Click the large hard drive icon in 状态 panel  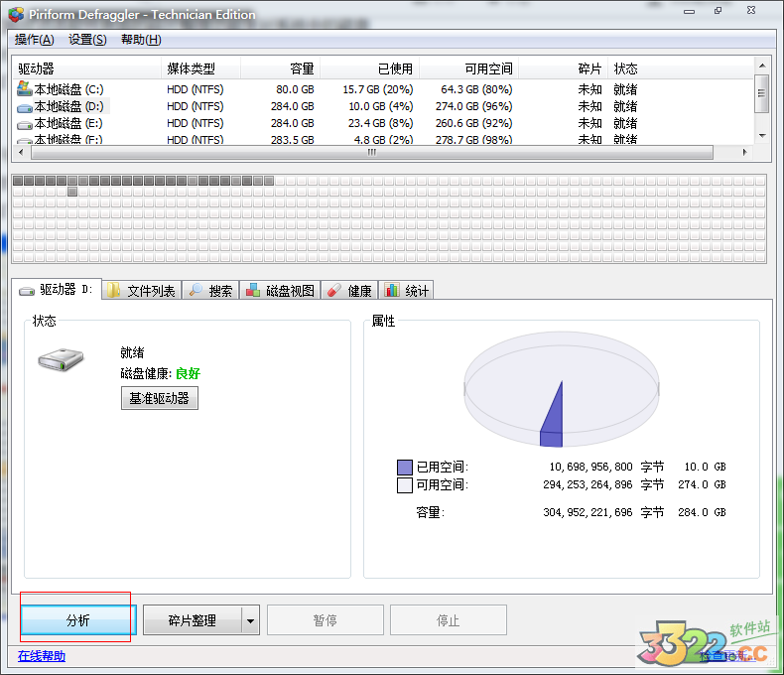click(x=61, y=359)
